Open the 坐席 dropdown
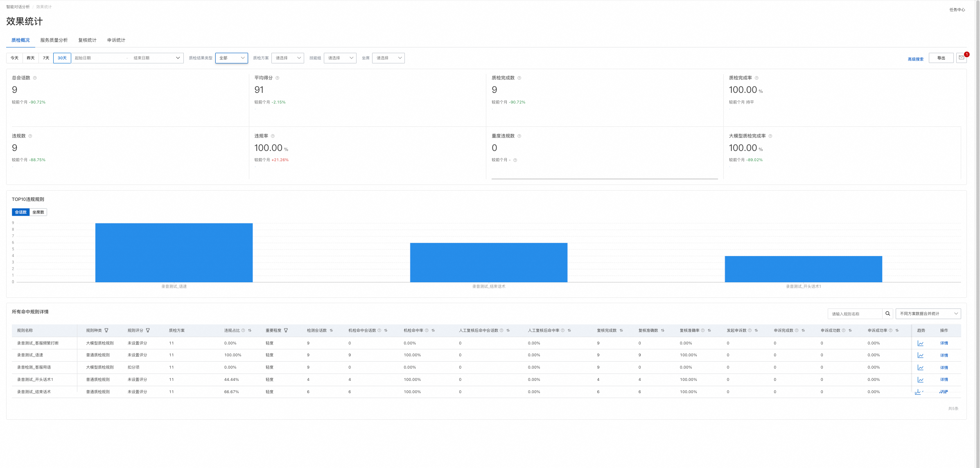The image size is (980, 468). [x=388, y=58]
